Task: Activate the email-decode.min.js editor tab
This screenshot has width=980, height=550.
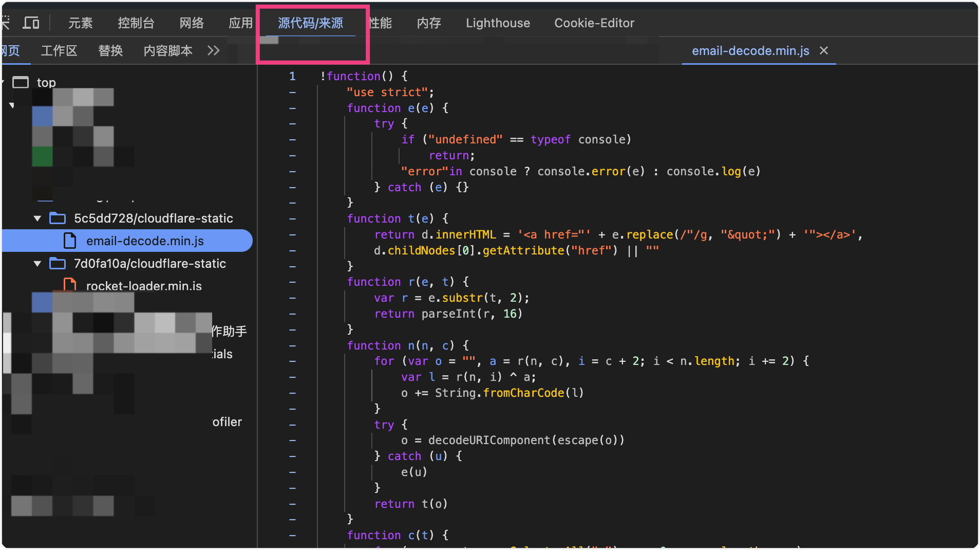Action: (750, 50)
